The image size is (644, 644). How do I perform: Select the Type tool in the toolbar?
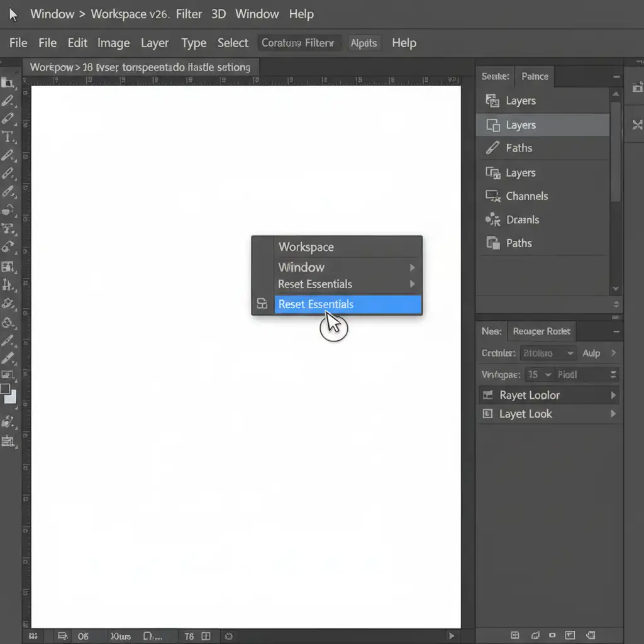click(8, 136)
